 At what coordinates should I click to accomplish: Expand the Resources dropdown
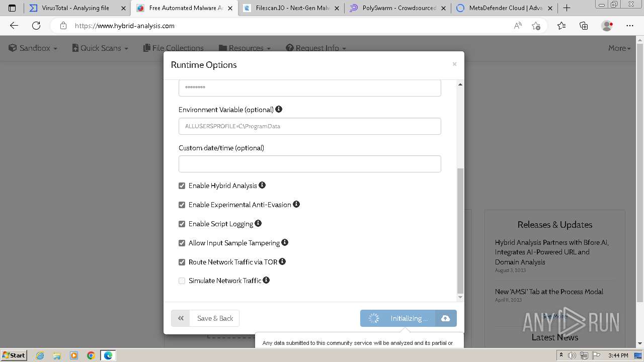tap(245, 48)
